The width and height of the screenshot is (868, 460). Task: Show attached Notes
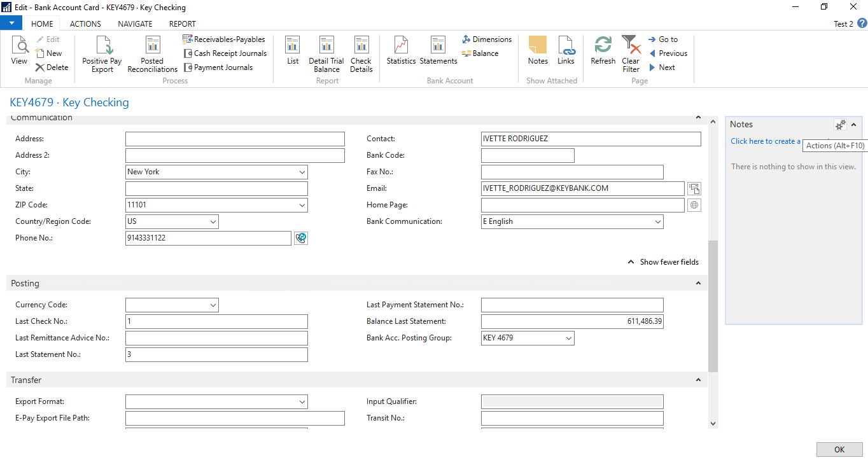(538, 51)
